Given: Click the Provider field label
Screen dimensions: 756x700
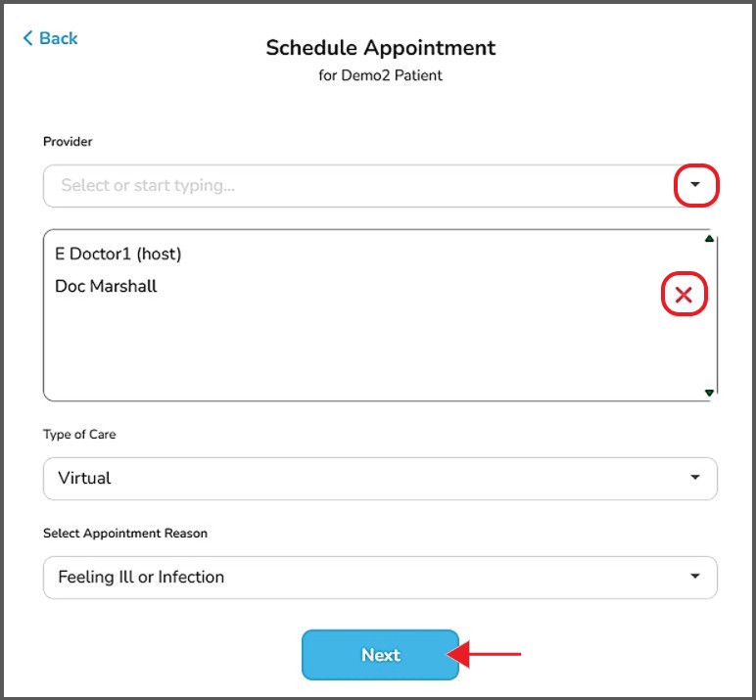Looking at the screenshot, I should [68, 142].
